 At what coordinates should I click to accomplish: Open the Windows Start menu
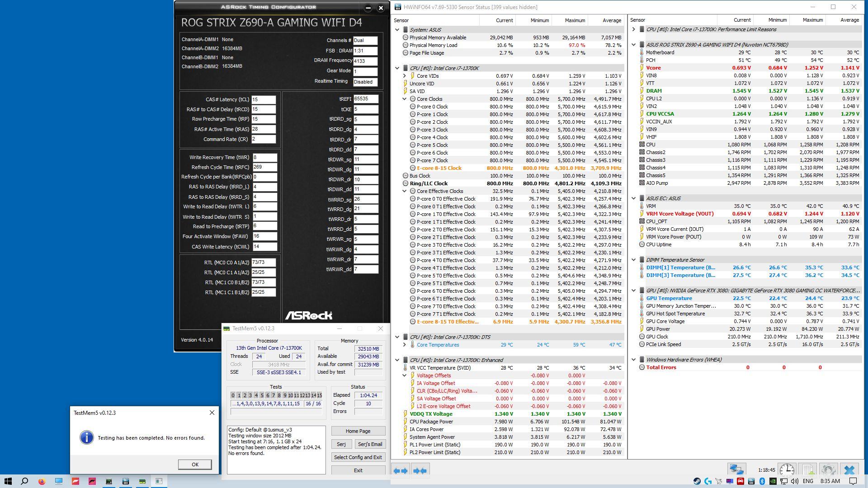[8, 481]
